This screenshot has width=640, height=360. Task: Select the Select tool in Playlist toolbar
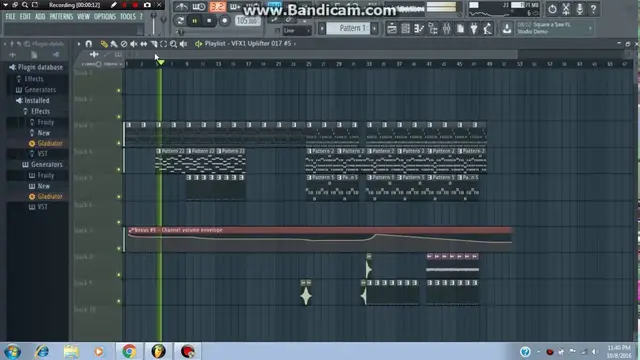tap(163, 44)
